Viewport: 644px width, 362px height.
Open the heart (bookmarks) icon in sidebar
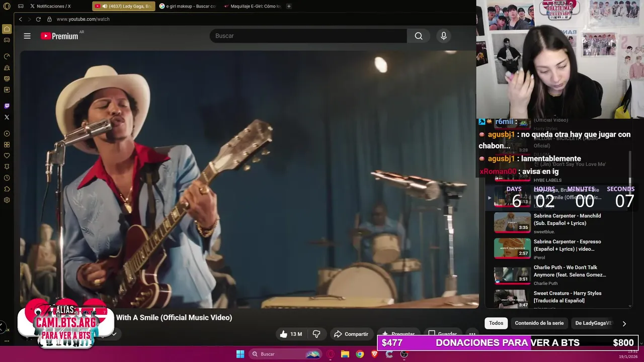tap(7, 156)
